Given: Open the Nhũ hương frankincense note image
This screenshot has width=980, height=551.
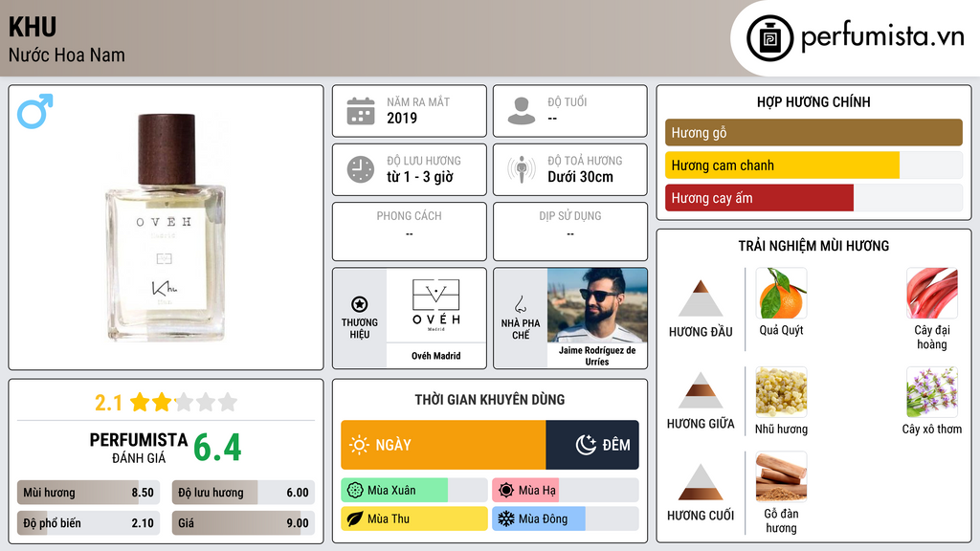Looking at the screenshot, I should [x=781, y=392].
